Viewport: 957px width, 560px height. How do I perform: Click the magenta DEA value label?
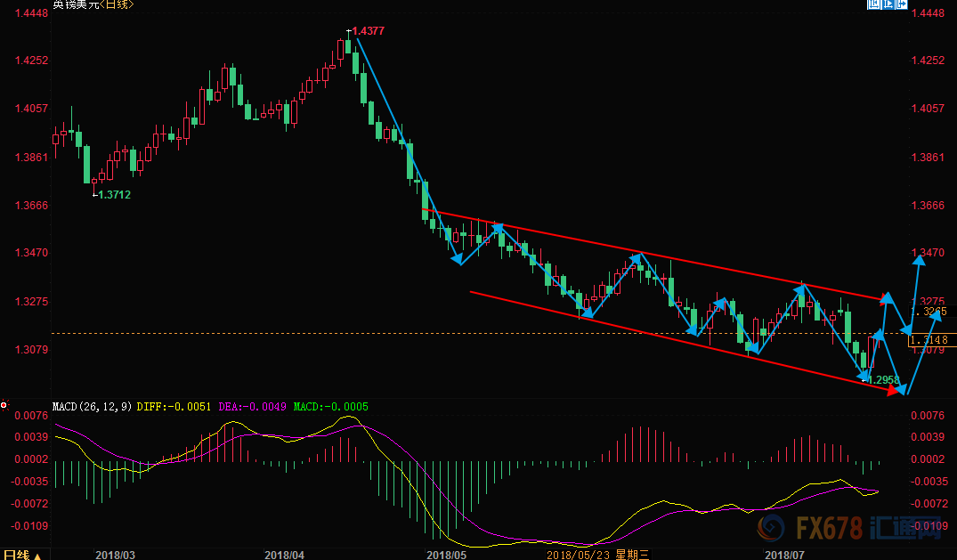tap(252, 407)
